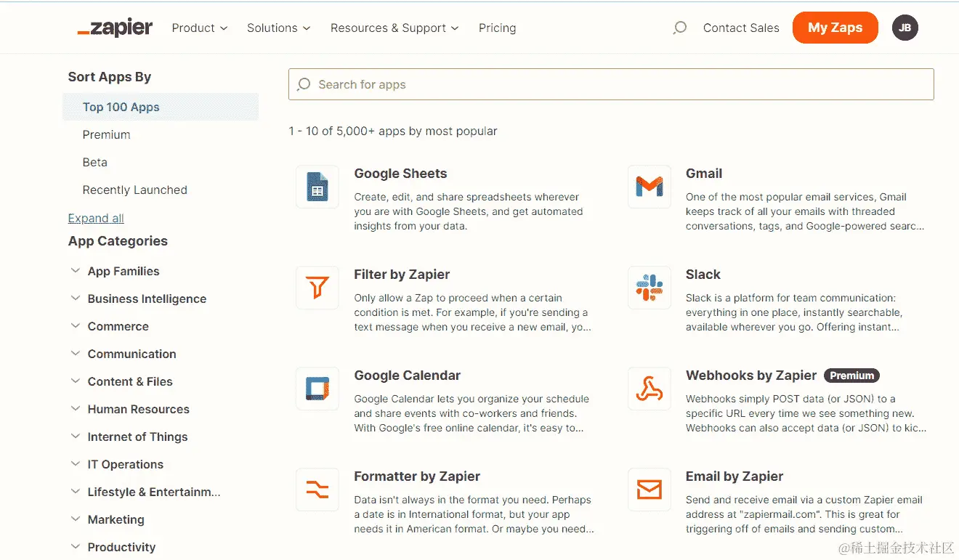The image size is (959, 560).
Task: Click the Gmail app icon
Action: 649,187
